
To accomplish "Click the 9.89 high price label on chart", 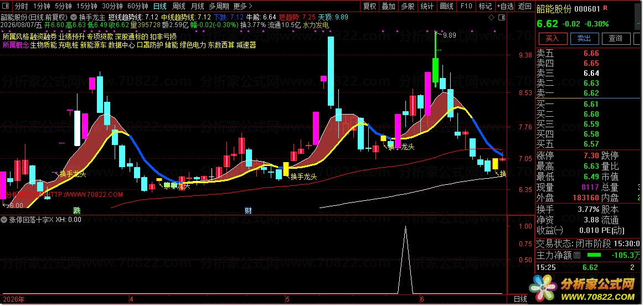I will click(450, 35).
